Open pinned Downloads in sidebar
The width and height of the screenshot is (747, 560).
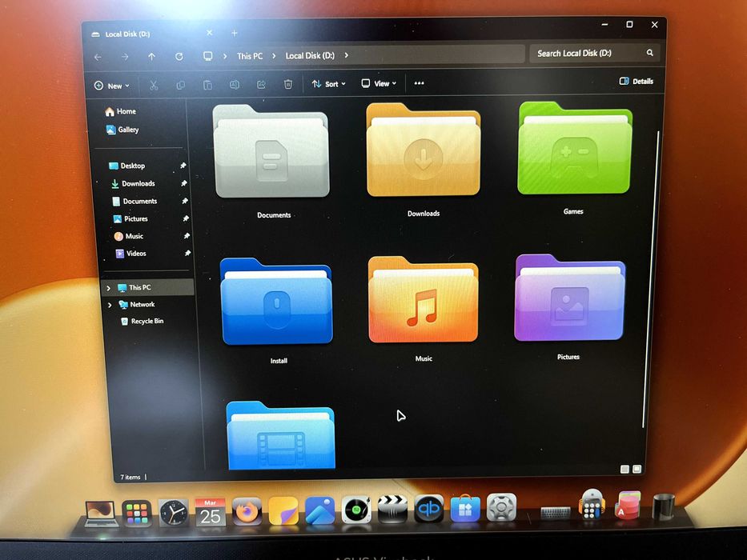pos(133,183)
